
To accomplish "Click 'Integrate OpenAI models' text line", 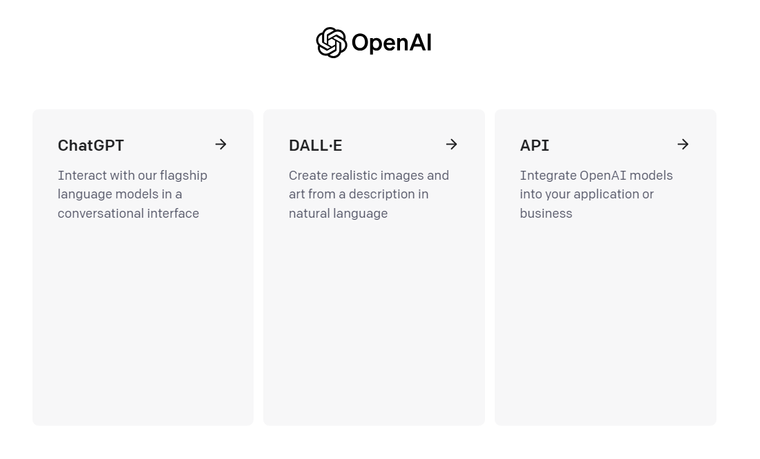I will click(596, 175).
